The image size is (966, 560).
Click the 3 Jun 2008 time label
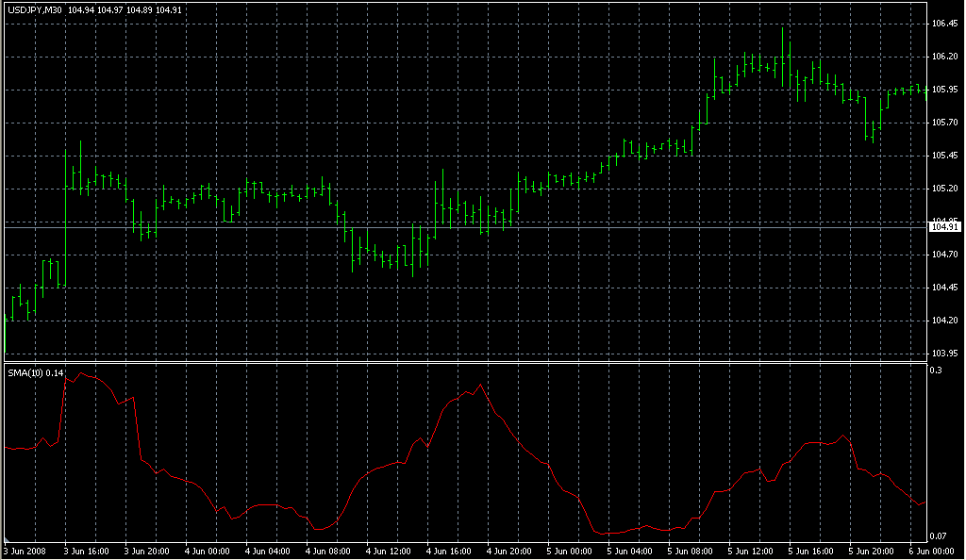click(25, 552)
